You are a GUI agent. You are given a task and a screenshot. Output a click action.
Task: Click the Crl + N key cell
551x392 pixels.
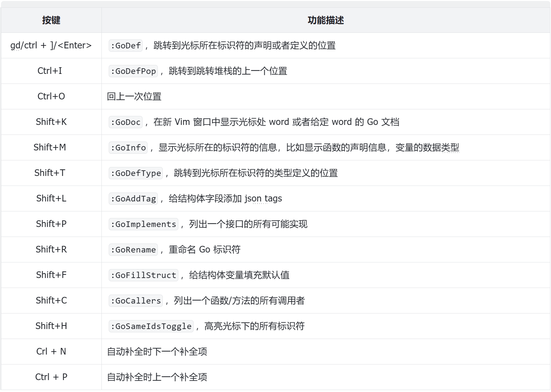pyautogui.click(x=51, y=352)
